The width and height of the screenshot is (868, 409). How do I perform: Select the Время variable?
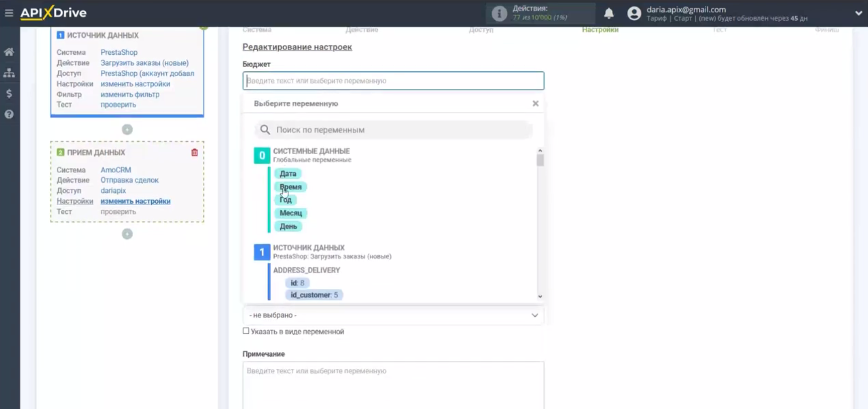[x=291, y=187]
